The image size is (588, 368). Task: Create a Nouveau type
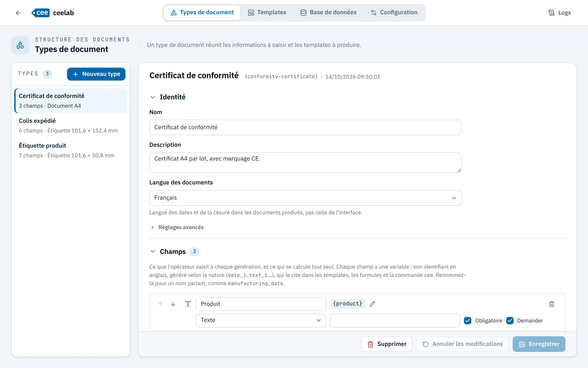(x=96, y=74)
